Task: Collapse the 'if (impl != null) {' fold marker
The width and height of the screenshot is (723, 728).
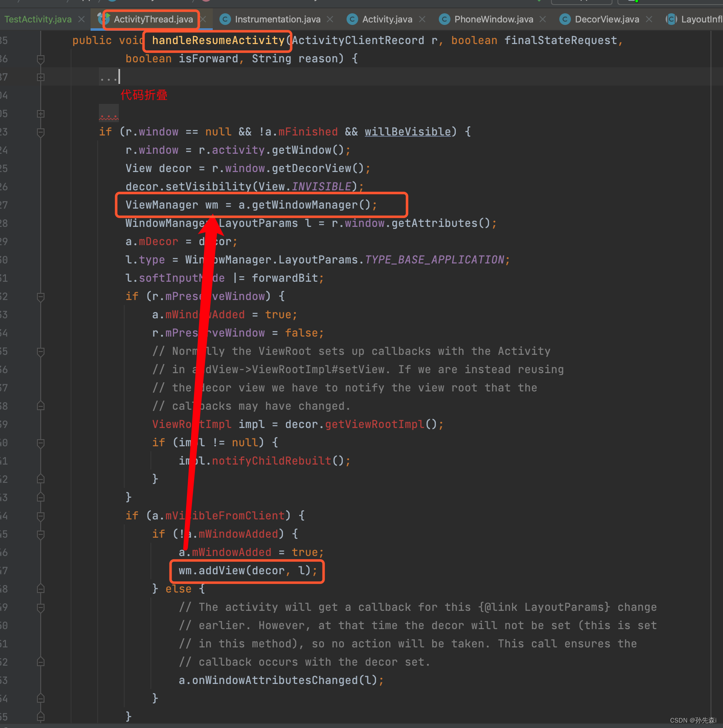Action: 41,443
